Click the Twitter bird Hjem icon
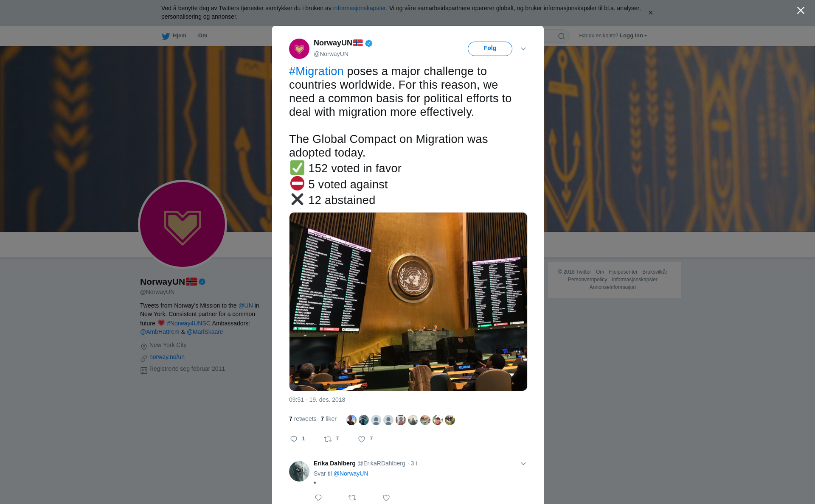Viewport: 815px width, 504px height. pyautogui.click(x=166, y=36)
